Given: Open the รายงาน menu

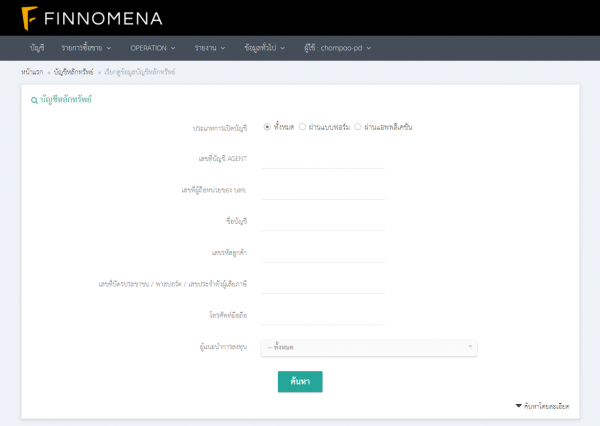Looking at the screenshot, I should (210, 48).
